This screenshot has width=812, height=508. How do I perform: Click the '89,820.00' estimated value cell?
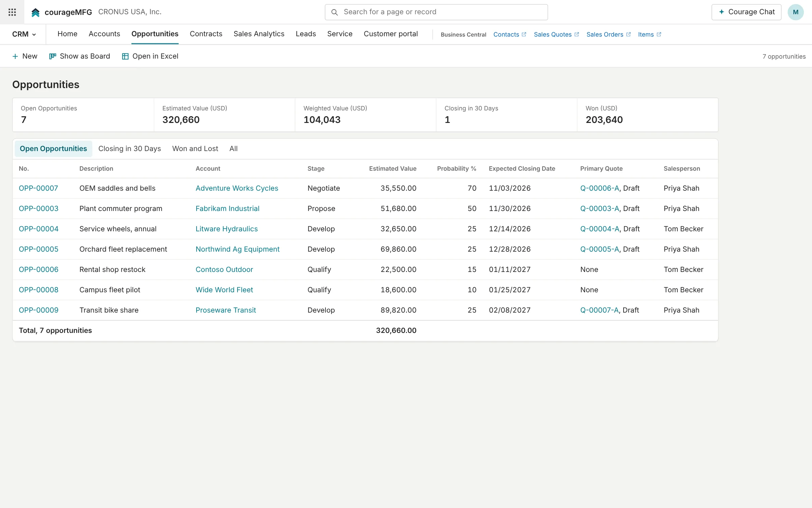pos(398,310)
